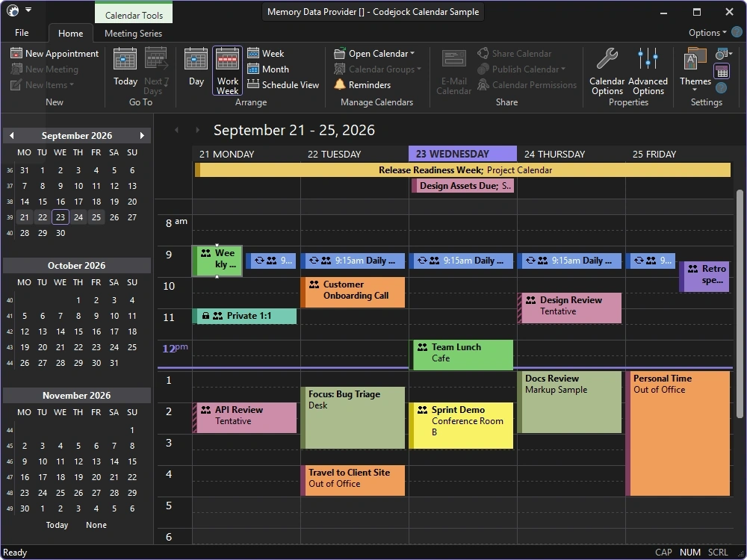Select the Work Week view button
The image size is (747, 560).
pyautogui.click(x=228, y=71)
